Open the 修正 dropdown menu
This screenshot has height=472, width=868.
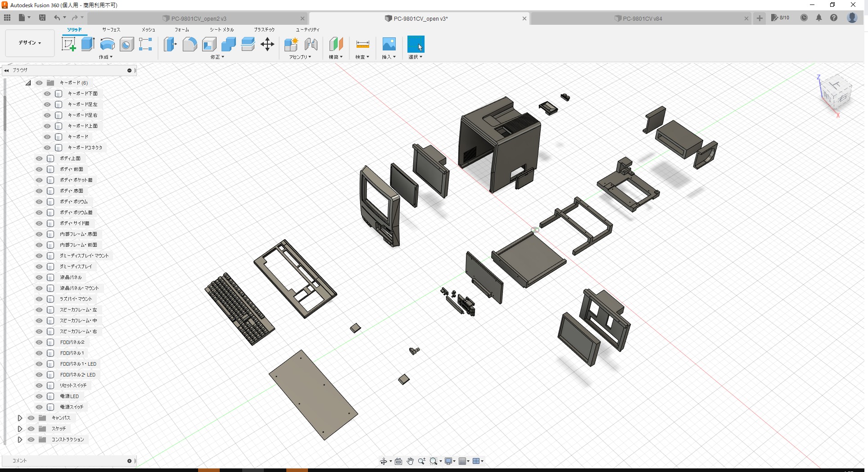click(217, 57)
